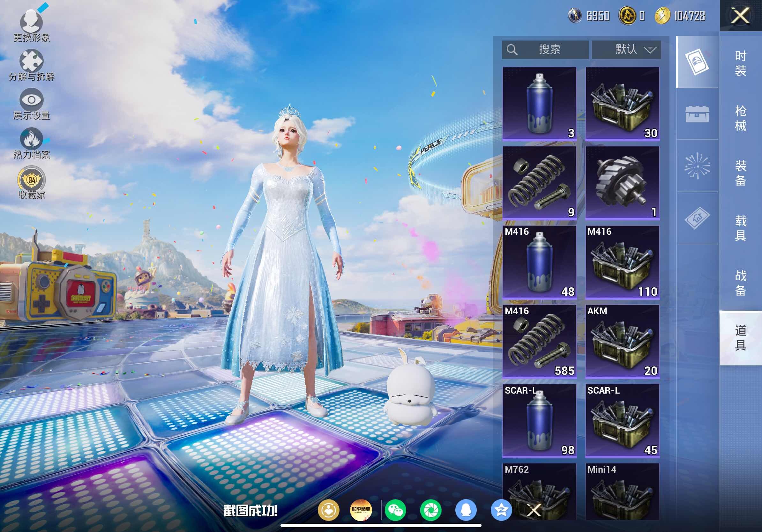Screen dimensions: 762x532
Task: Select the Mini14 parts crate item
Action: click(622, 491)
